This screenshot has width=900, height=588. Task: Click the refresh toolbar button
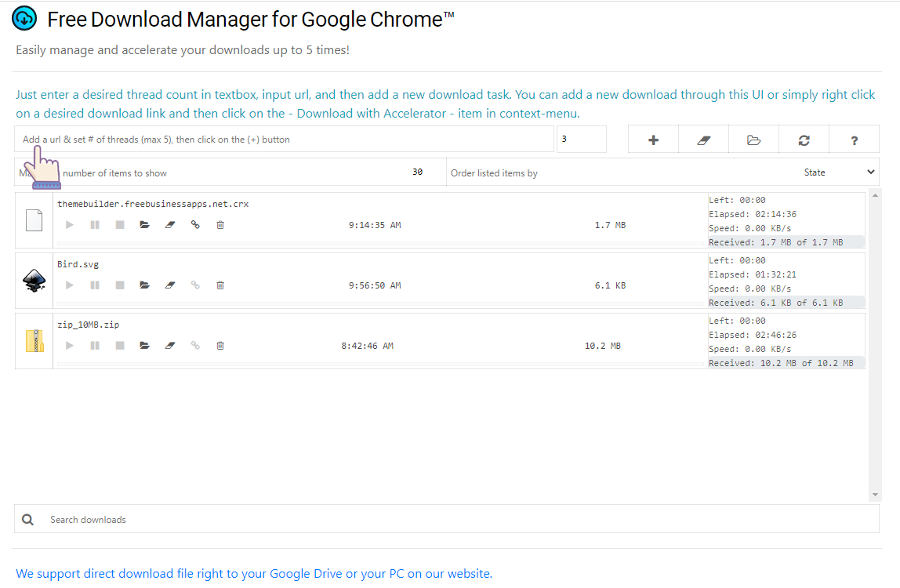coord(804,140)
